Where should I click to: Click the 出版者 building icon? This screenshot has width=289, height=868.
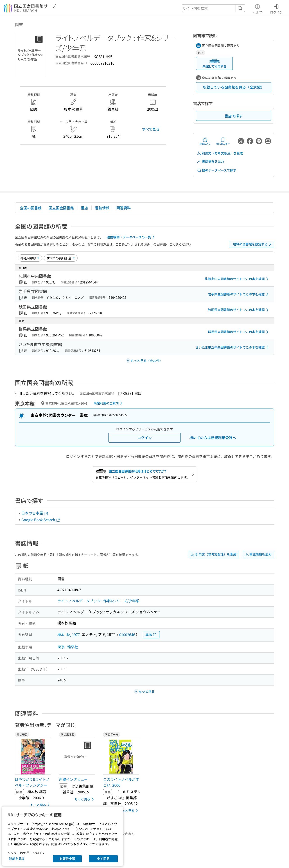[113, 102]
